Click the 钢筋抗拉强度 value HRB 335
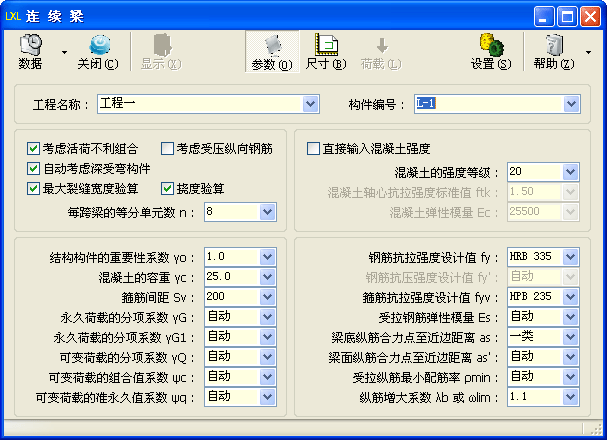 pyautogui.click(x=530, y=257)
